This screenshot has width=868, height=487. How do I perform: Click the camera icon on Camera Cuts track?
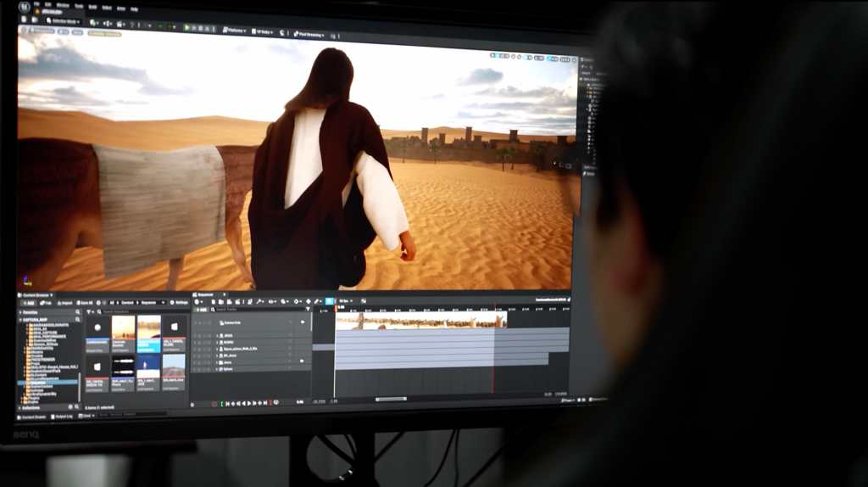coord(302,322)
